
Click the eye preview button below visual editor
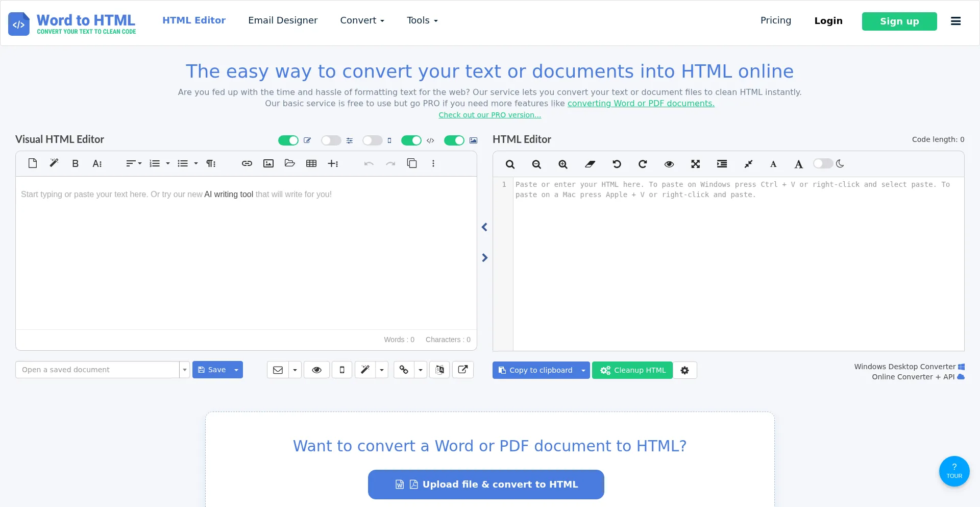(316, 370)
